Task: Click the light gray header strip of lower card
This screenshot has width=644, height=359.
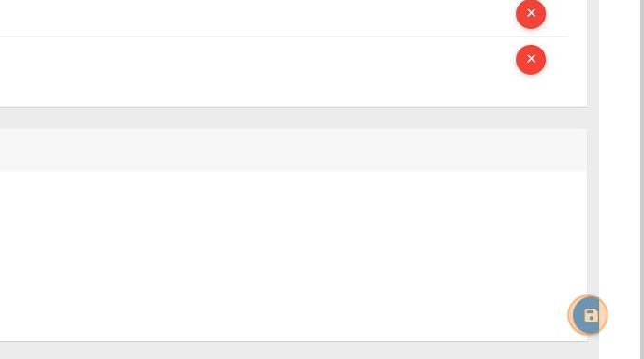Action: click(293, 151)
